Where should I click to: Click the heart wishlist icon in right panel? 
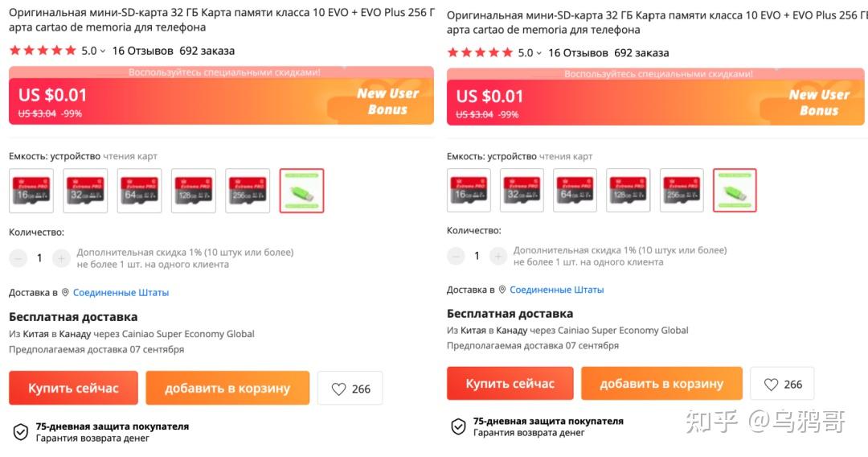(771, 385)
